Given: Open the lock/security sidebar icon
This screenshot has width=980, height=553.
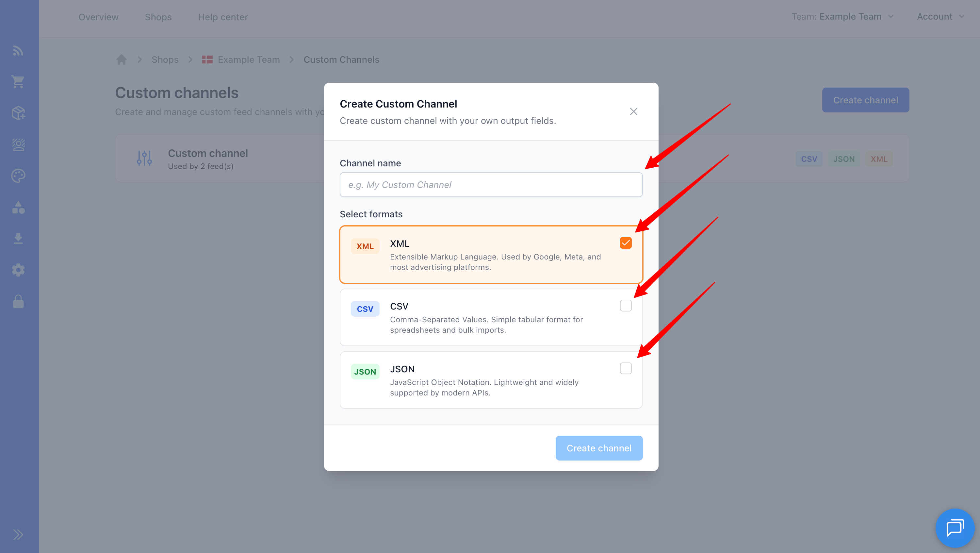Looking at the screenshot, I should click(18, 302).
